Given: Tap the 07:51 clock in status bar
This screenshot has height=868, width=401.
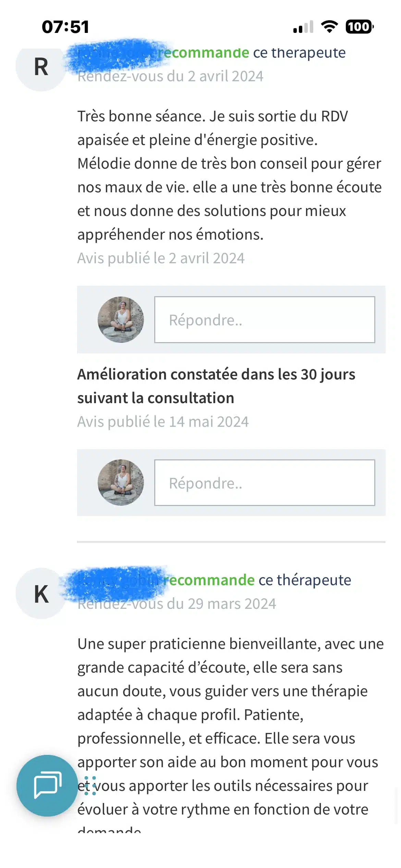Looking at the screenshot, I should [65, 27].
